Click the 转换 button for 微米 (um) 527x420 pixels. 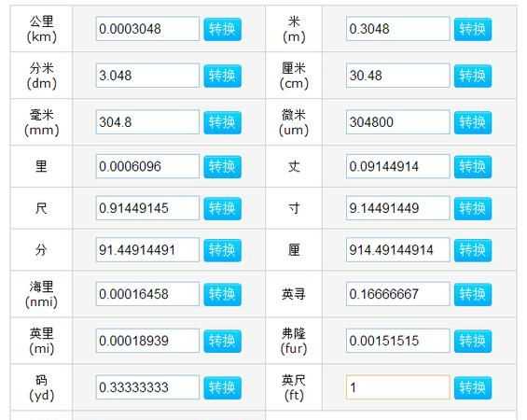(x=473, y=122)
